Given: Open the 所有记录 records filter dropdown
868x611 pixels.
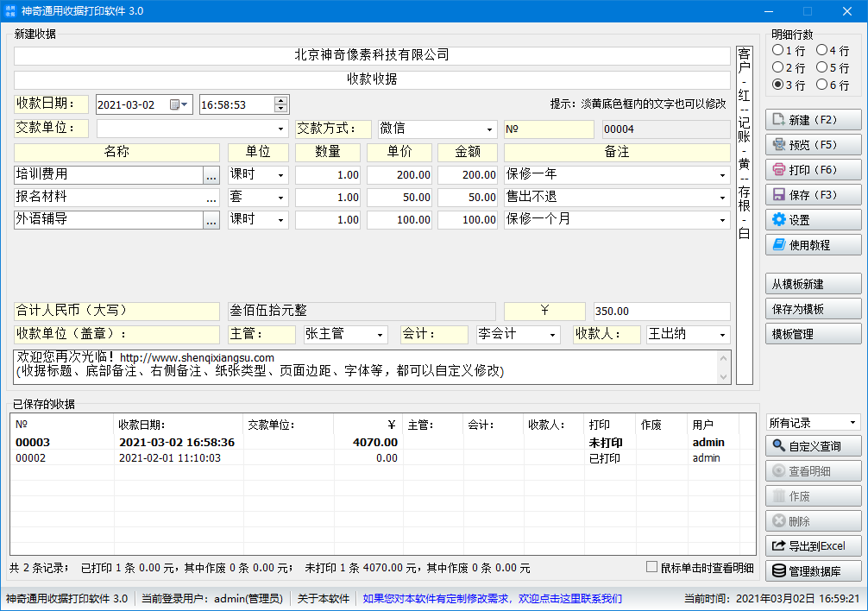Looking at the screenshot, I should click(x=812, y=422).
